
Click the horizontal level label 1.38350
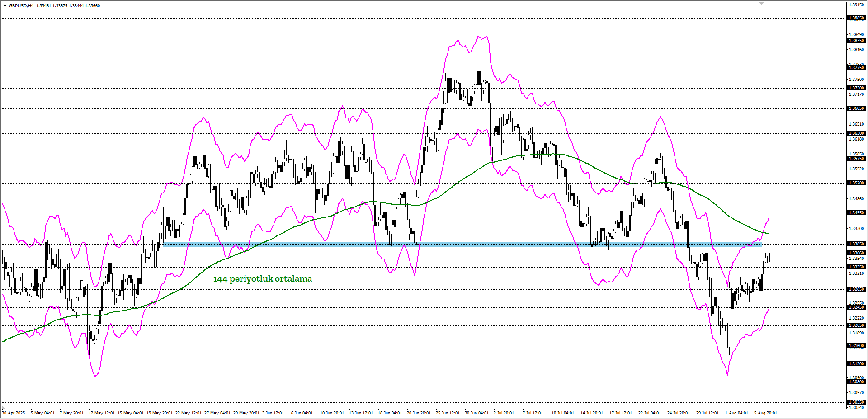pyautogui.click(x=856, y=41)
